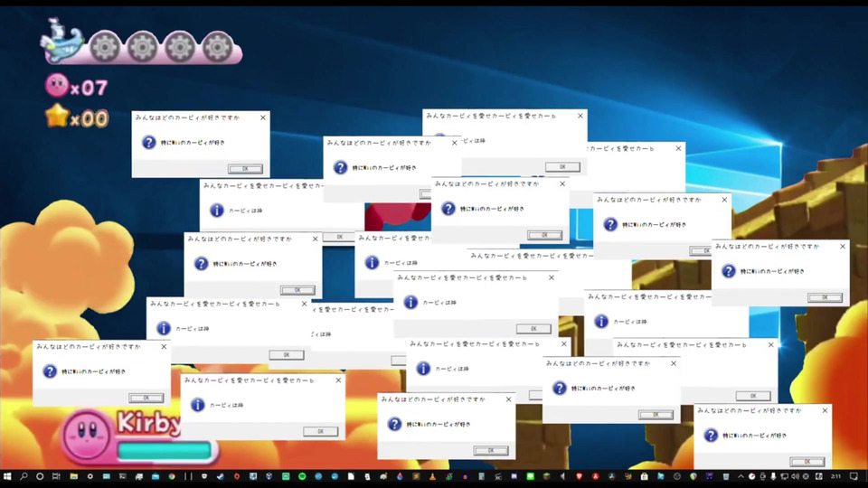Image resolution: width=868 pixels, height=488 pixels.
Task: Open Steam from the taskbar
Action: coord(221,476)
